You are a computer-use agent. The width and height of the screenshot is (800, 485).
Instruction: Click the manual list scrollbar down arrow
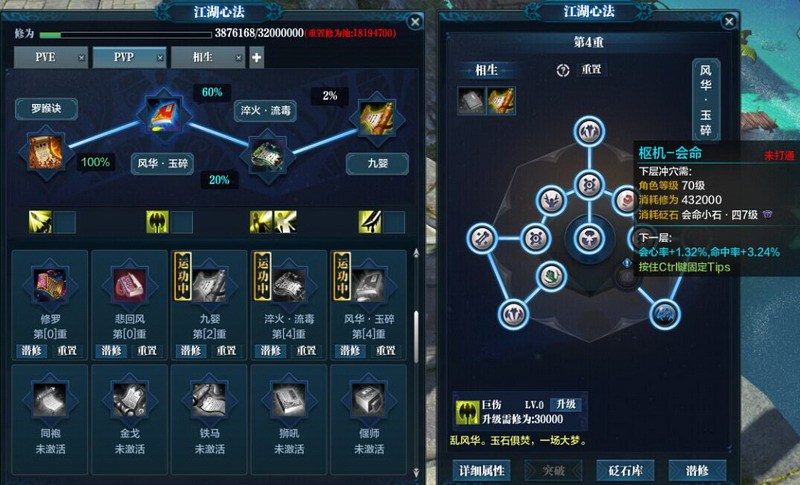click(x=416, y=472)
